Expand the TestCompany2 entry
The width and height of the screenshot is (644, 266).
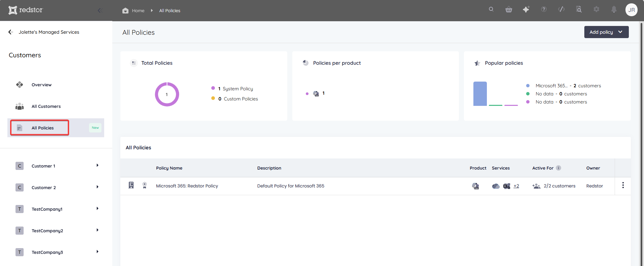97,230
